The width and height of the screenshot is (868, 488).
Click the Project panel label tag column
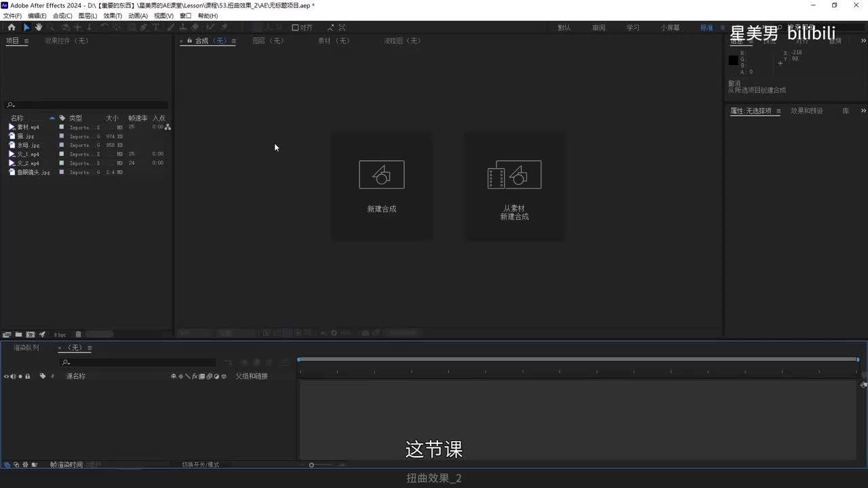click(62, 118)
